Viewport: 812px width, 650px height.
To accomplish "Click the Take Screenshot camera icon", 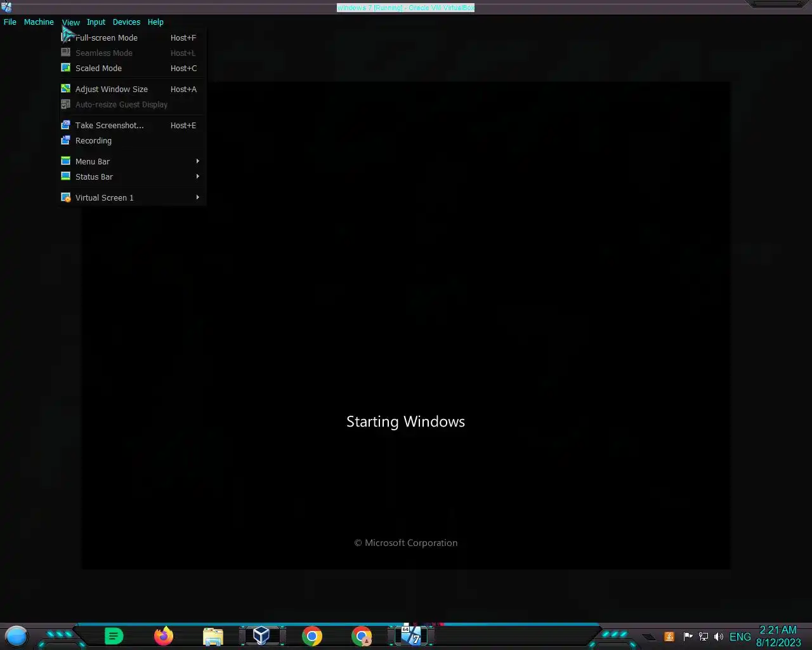I will (65, 125).
